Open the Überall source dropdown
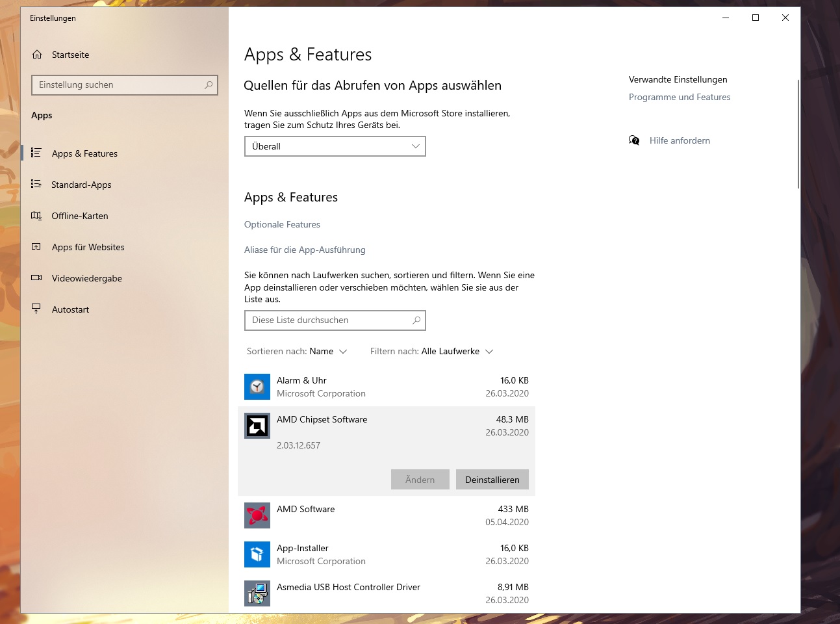 coord(335,146)
